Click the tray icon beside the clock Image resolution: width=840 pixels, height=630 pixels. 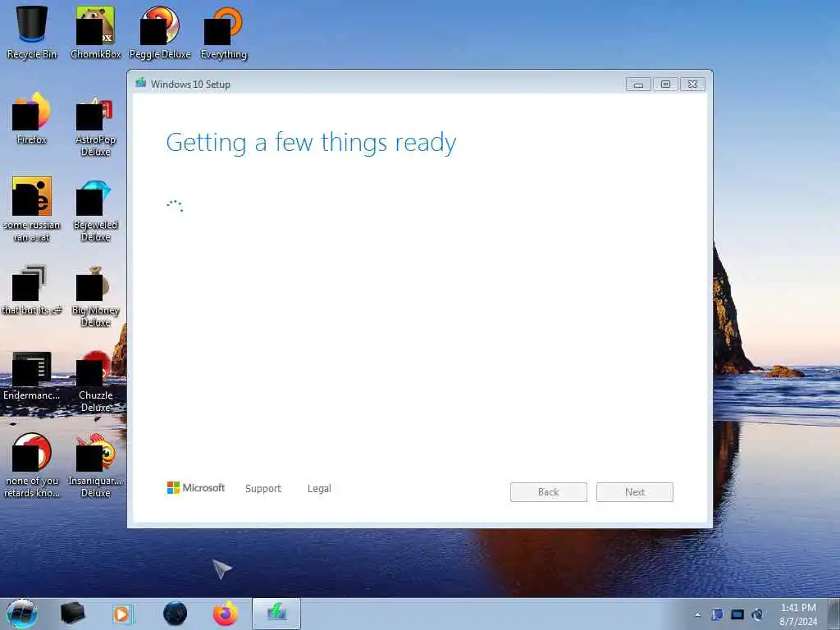(x=757, y=614)
